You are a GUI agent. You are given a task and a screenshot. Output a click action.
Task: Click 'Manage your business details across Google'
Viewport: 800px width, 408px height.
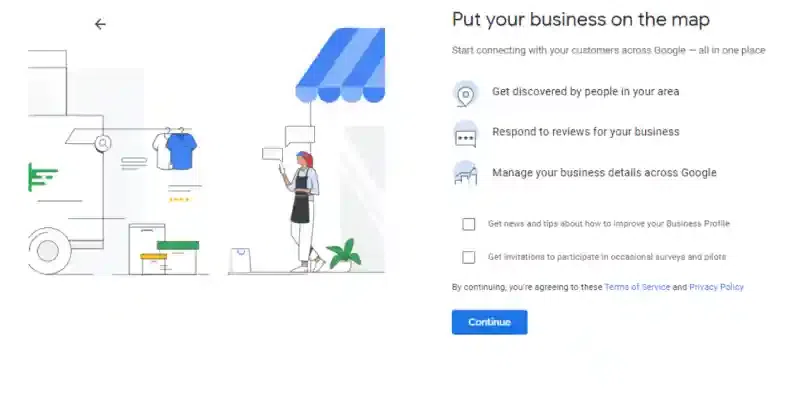click(604, 173)
